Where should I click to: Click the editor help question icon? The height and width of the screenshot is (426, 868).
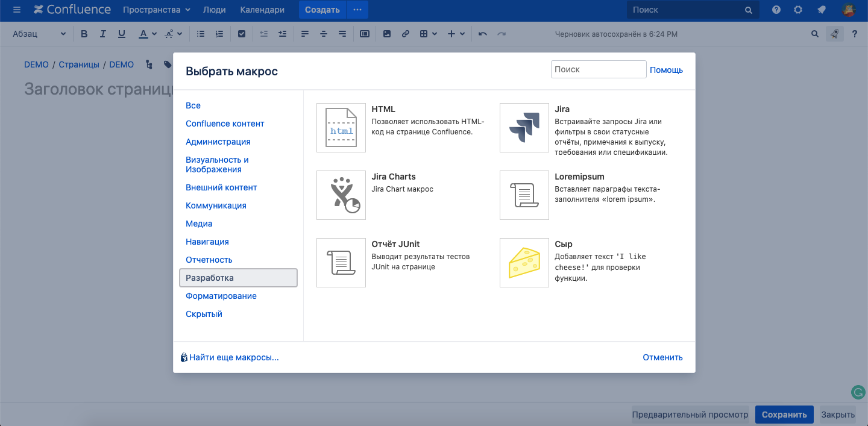[x=854, y=34]
